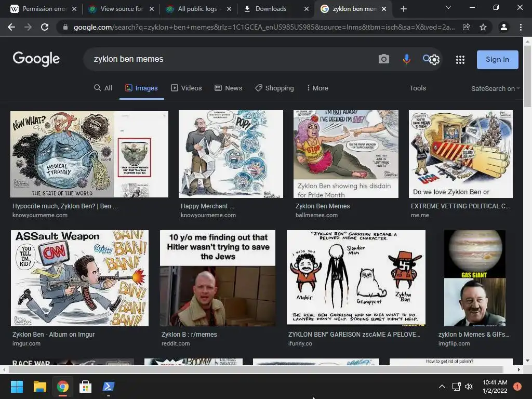Image resolution: width=532 pixels, height=399 pixels.
Task: Click the horizontal scrollbar at page bottom
Action: pyautogui.click(x=255, y=369)
